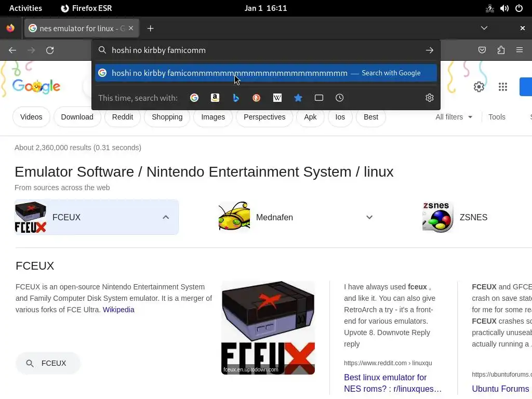The image size is (532, 399).
Task: Open the search Tools button
Action: coord(497,117)
